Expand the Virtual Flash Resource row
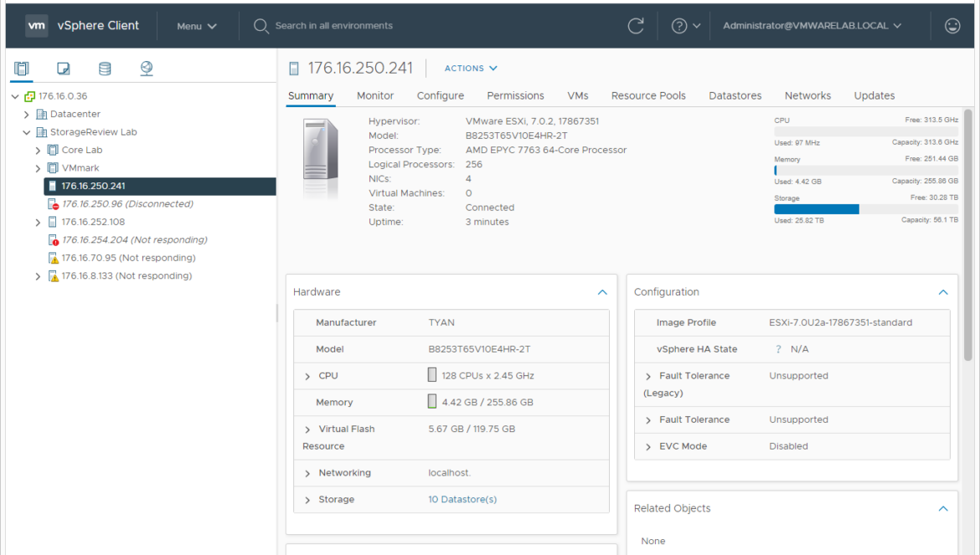 pyautogui.click(x=307, y=429)
